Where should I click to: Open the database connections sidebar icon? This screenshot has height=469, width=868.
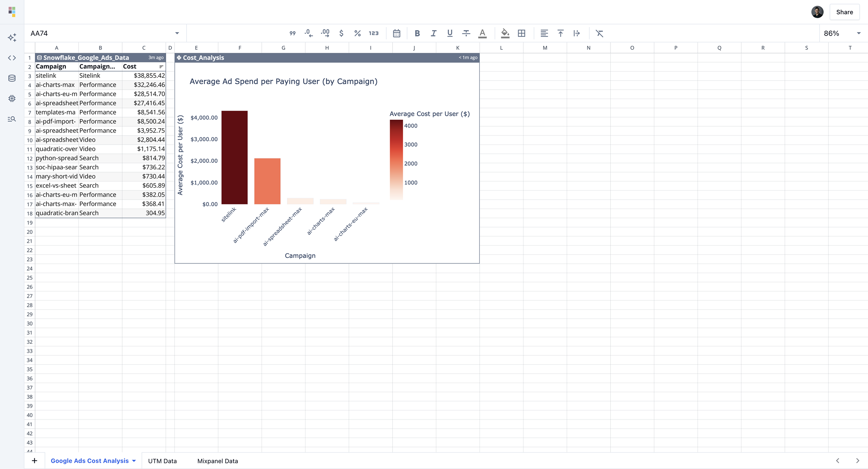click(x=12, y=78)
